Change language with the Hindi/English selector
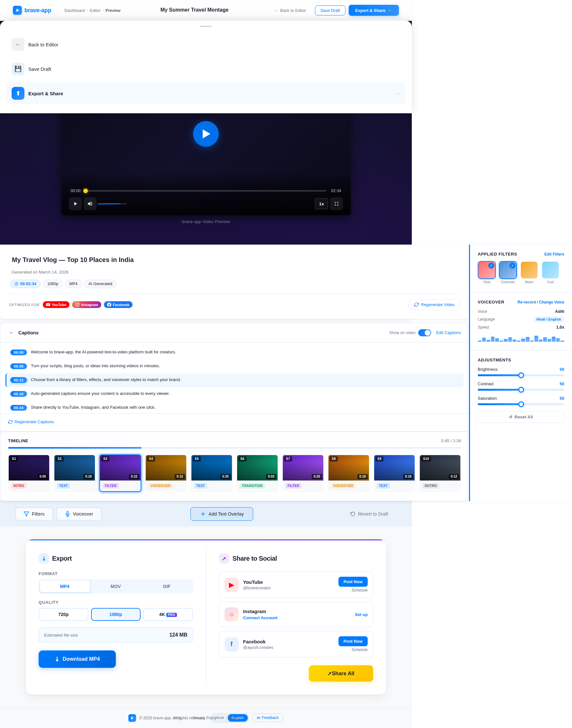The height and width of the screenshot is (728, 572). [549, 319]
